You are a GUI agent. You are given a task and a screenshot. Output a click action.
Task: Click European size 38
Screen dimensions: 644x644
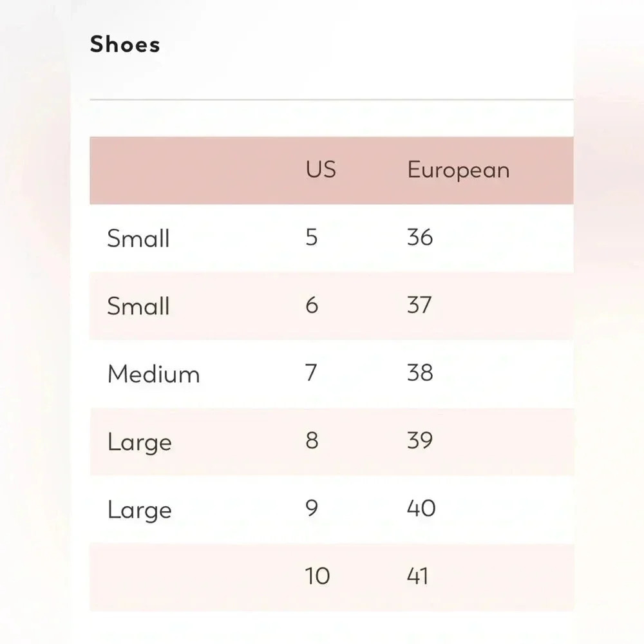pyautogui.click(x=420, y=373)
